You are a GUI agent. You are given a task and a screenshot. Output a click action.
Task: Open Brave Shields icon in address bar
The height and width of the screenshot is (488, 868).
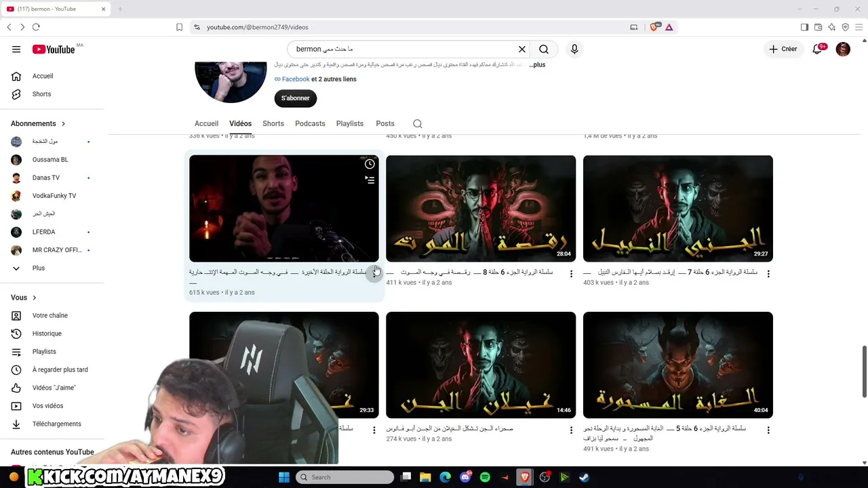coord(654,27)
